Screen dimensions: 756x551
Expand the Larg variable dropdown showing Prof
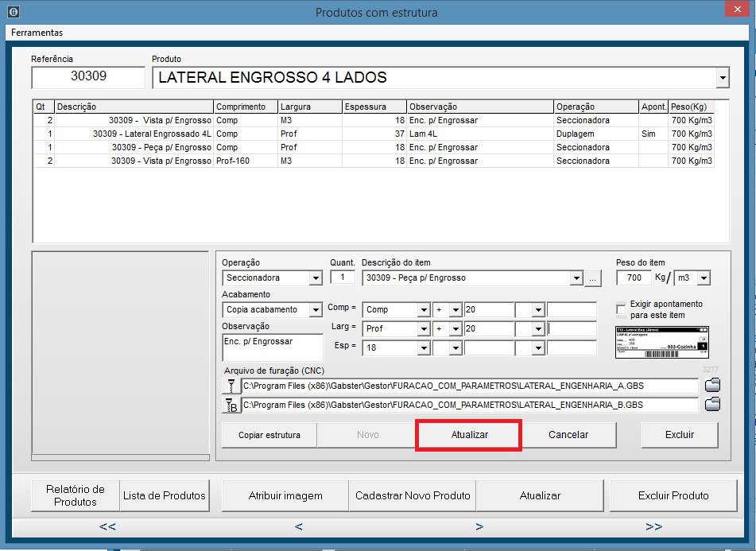pos(424,328)
